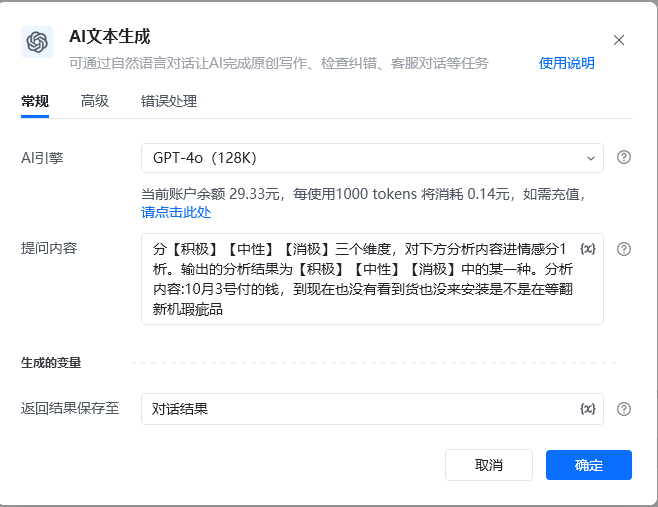Click inside the 提问内容 text area
This screenshot has width=658, height=507.
pos(372,279)
